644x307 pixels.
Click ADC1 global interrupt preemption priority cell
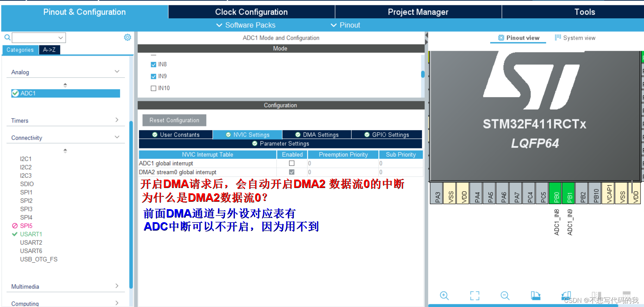tap(343, 163)
